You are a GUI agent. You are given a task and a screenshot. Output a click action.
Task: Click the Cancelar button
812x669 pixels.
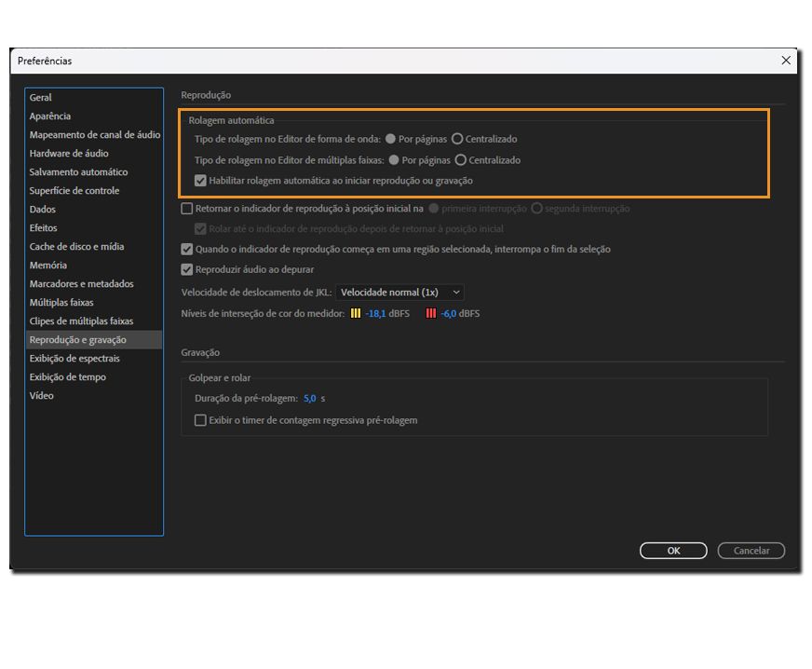[751, 551]
